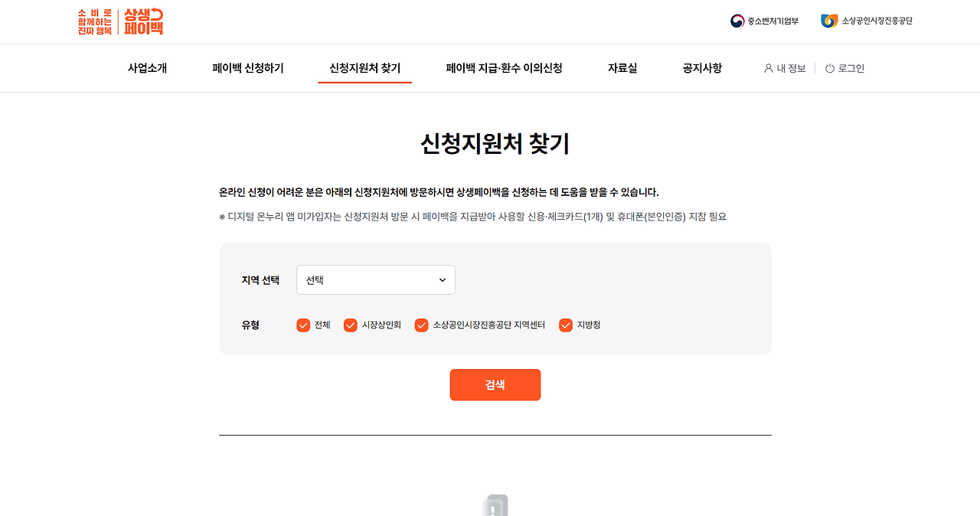Click the user icon beside 내 정보
980x516 pixels.
pyautogui.click(x=768, y=68)
